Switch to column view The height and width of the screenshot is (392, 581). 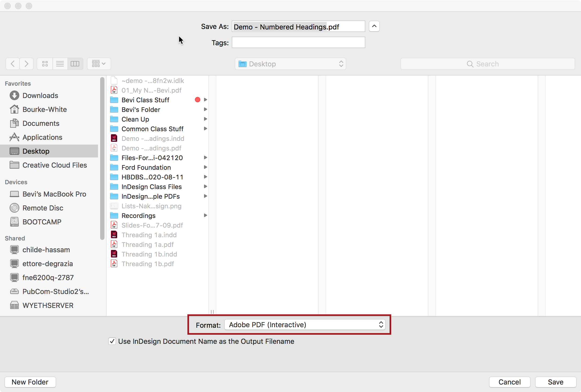click(x=75, y=64)
